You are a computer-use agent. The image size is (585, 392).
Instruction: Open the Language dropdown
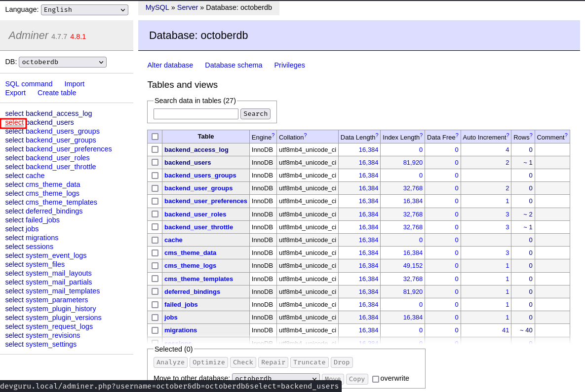(85, 10)
